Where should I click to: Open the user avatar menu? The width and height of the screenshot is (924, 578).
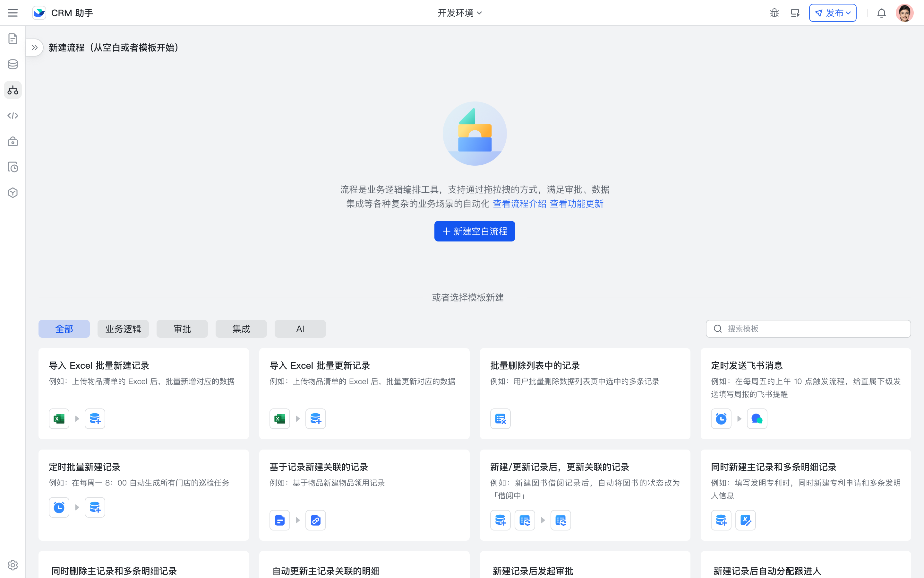point(904,13)
